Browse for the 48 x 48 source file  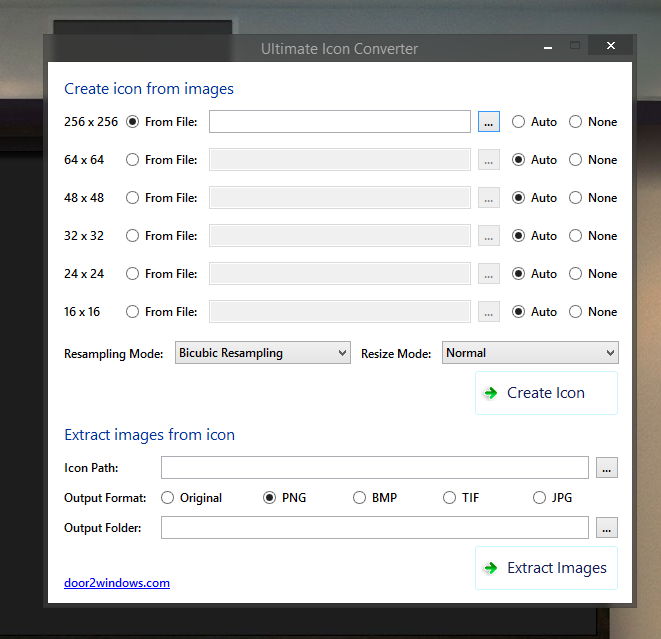489,198
